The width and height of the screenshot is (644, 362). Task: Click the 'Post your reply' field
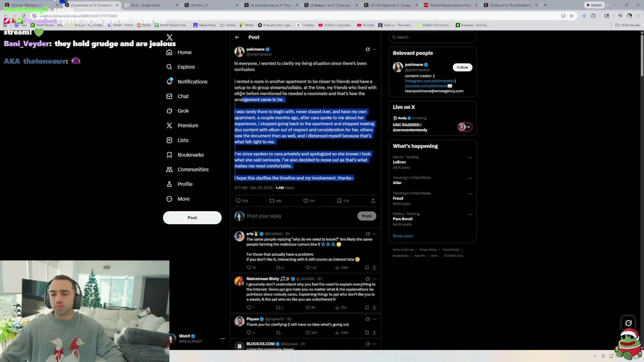tap(301, 216)
